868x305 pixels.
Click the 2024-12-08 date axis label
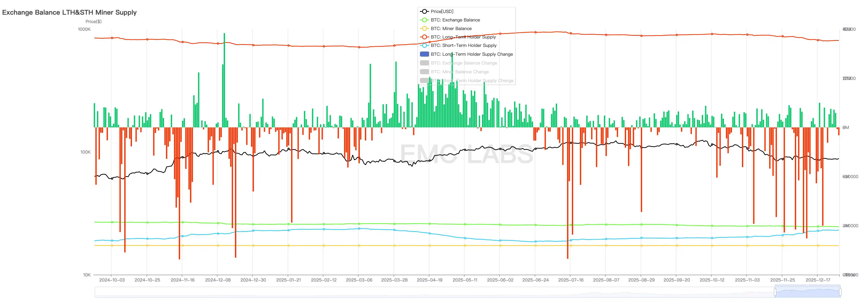[218, 280]
